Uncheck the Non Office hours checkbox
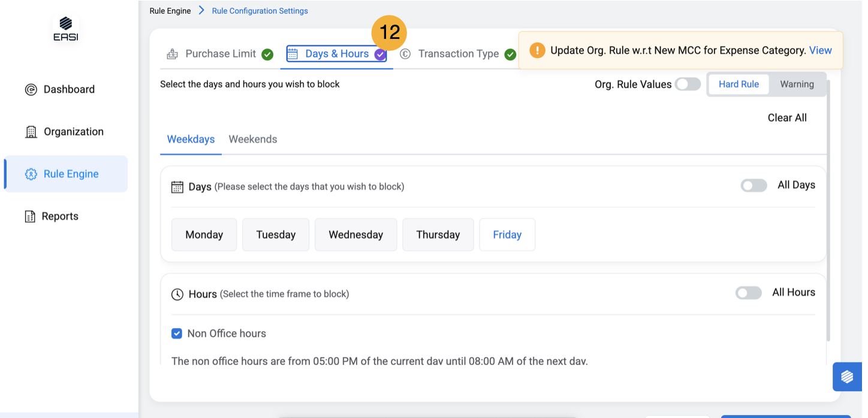 (177, 334)
